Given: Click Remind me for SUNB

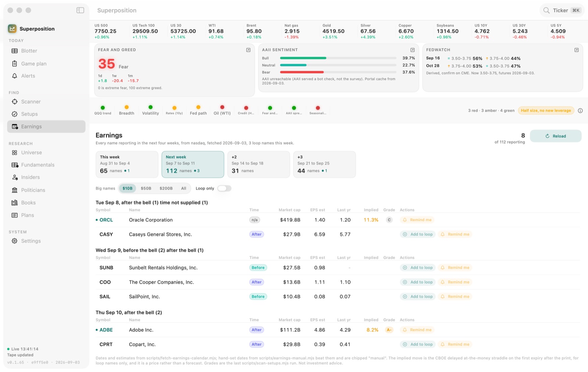Looking at the screenshot, I should pos(455,268).
